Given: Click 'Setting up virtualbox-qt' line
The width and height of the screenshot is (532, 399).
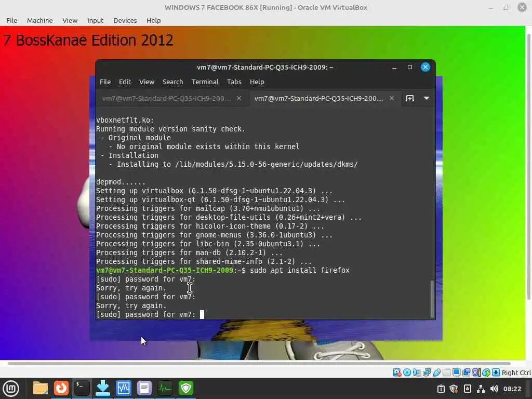Looking at the screenshot, I should point(220,200).
